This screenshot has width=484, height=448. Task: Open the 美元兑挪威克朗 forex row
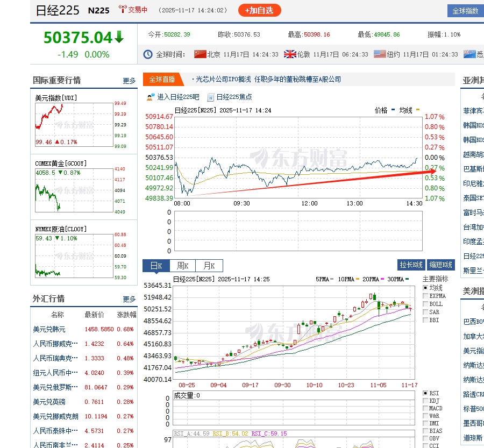pos(84,416)
